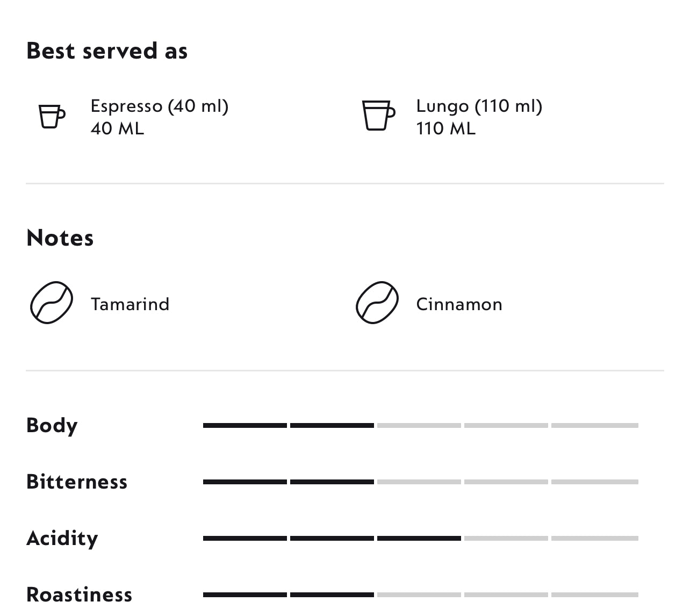
Task: Click the Body rating bar
Action: (x=420, y=425)
